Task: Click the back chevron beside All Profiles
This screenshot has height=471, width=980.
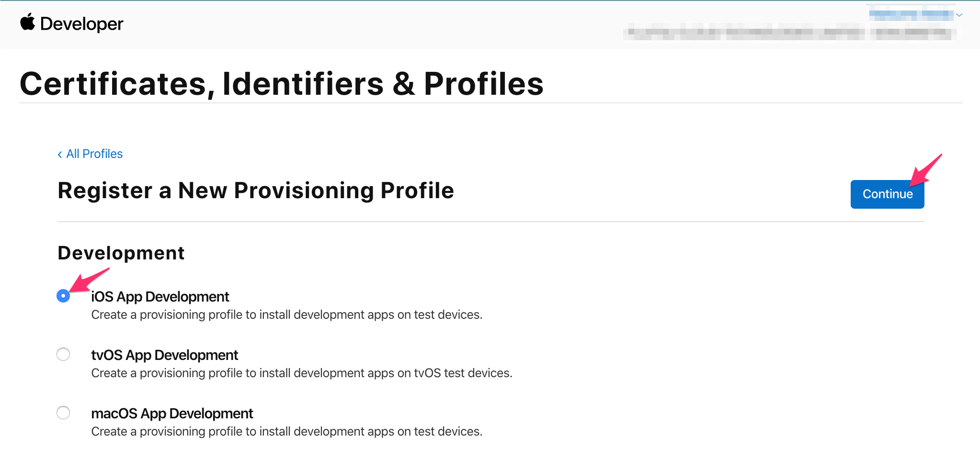Action: (60, 154)
